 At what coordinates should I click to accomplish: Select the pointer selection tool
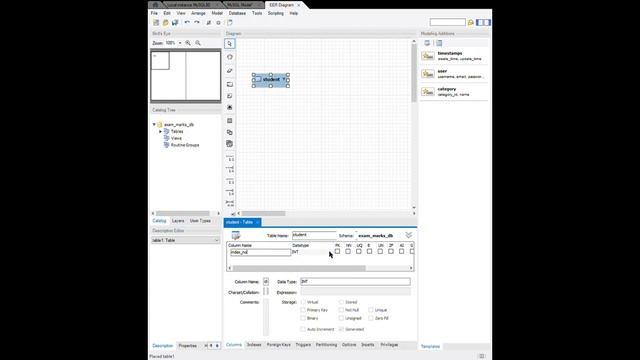pos(230,44)
